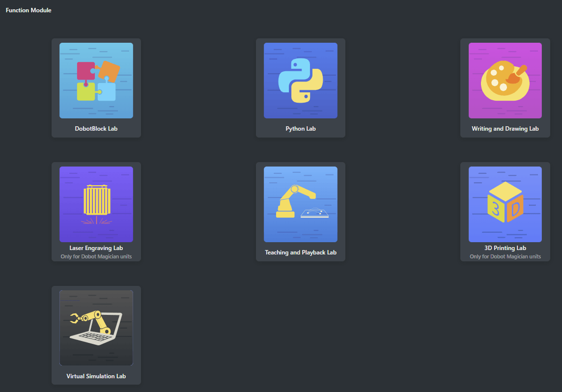Open the DobotBlock Lab puzzle pieces icon
The image size is (562, 392).
(x=96, y=81)
